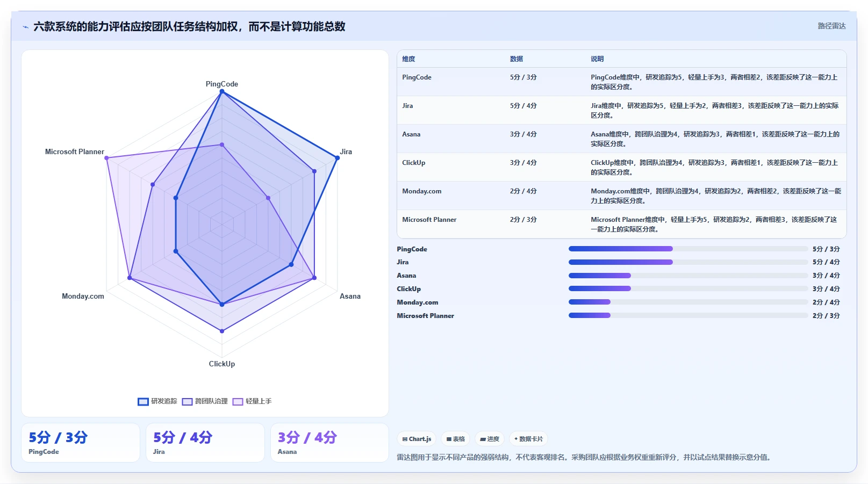This screenshot has height=484, width=868.
Task: Click the small icon before the title
Action: pyautogui.click(x=25, y=27)
